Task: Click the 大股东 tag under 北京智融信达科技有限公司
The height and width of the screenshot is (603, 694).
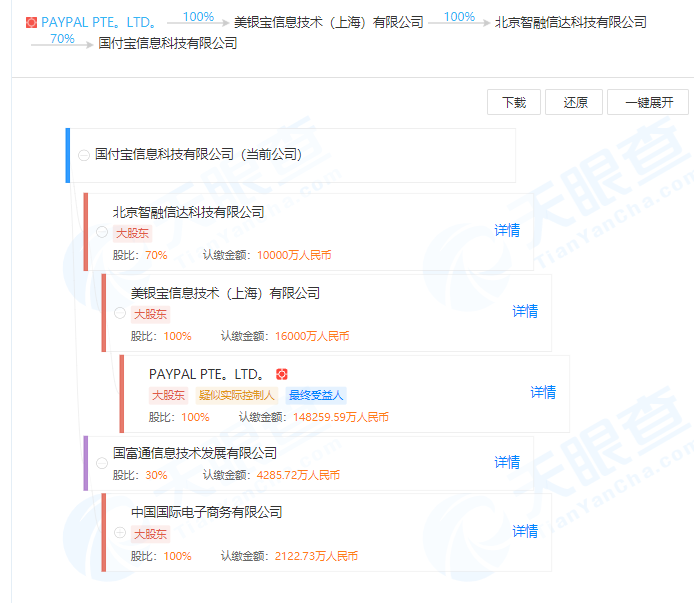Action: coord(132,233)
